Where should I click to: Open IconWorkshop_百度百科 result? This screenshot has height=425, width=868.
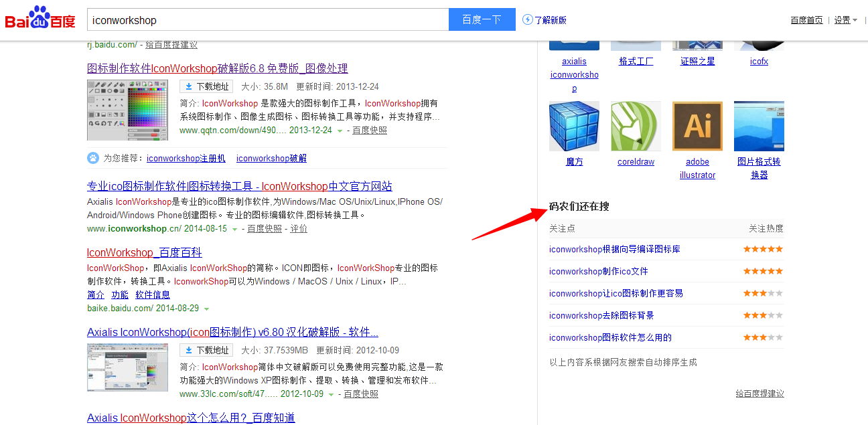tap(144, 252)
